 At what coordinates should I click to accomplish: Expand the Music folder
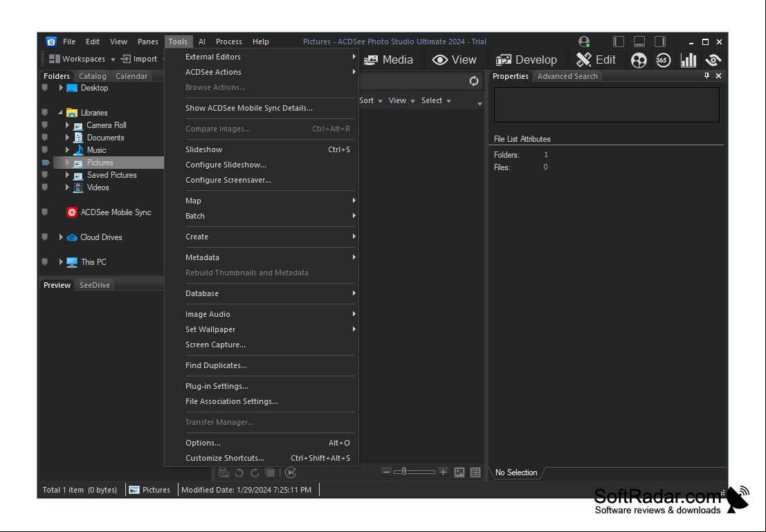tap(67, 150)
